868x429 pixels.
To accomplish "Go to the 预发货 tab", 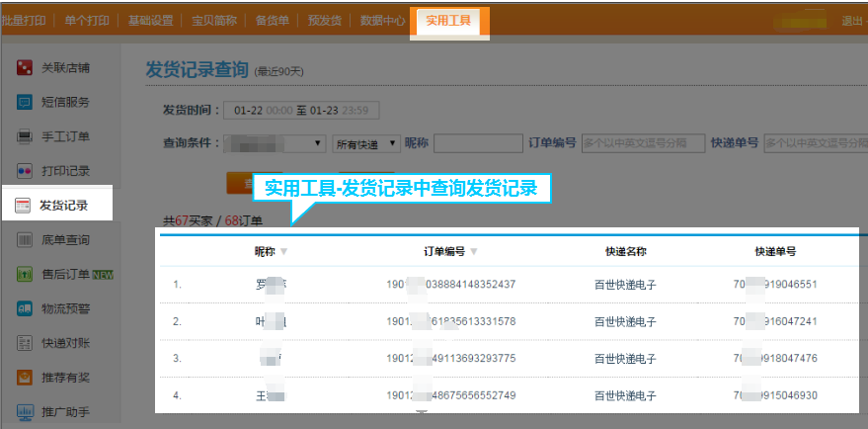I will (325, 21).
